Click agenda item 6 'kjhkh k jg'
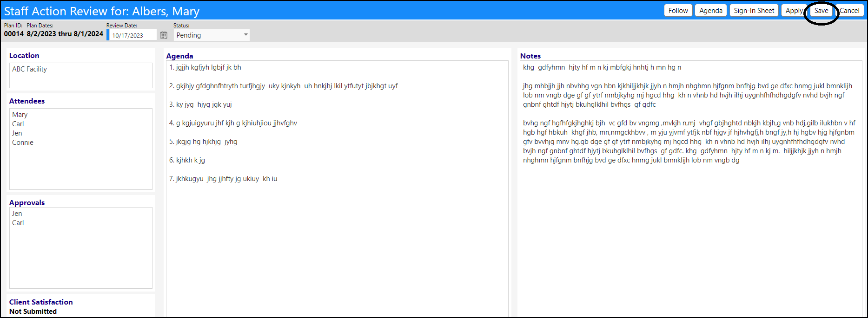This screenshot has width=868, height=318. coord(187,160)
